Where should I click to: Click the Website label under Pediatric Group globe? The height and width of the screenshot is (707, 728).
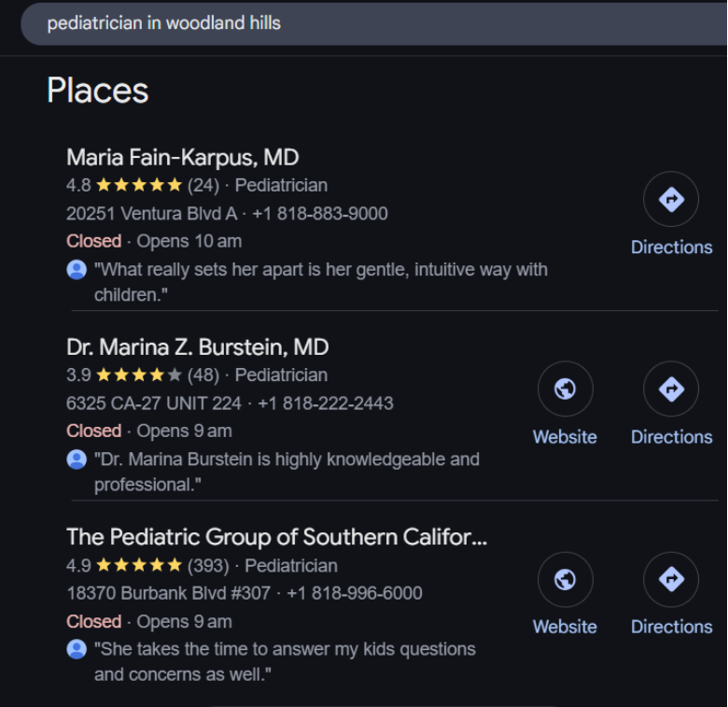[x=565, y=627]
